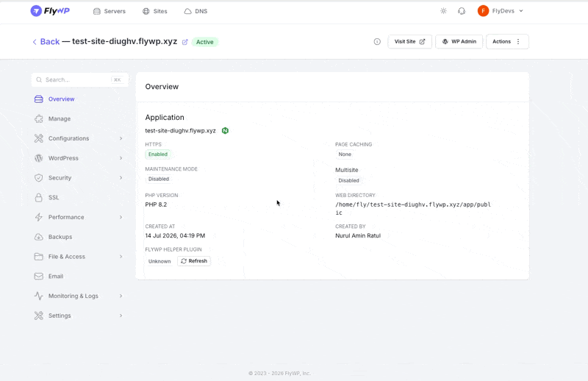The image size is (588, 381).
Task: Focus the sidebar Search field
Action: pyautogui.click(x=80, y=79)
